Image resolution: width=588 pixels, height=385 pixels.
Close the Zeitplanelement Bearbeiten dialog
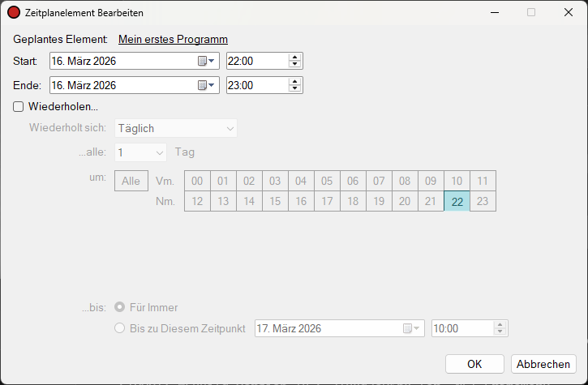tap(569, 12)
